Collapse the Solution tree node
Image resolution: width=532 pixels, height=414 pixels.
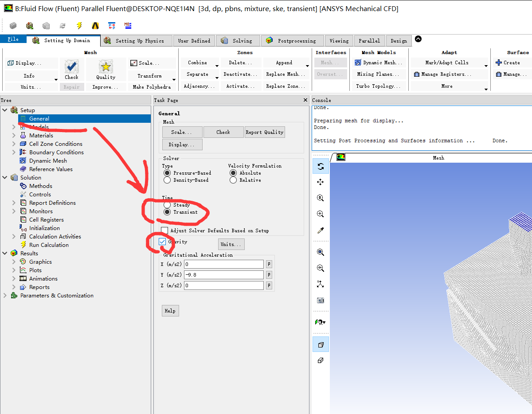pyautogui.click(x=5, y=177)
